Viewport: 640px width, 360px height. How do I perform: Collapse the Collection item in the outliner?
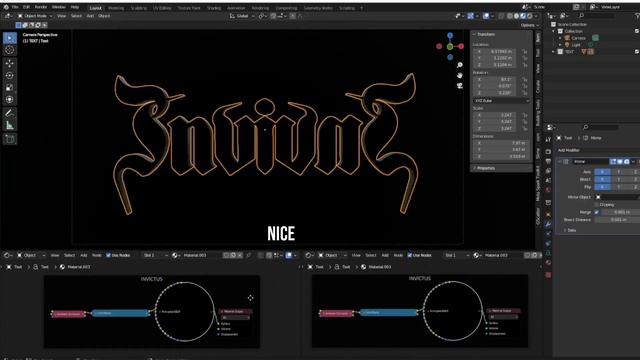pos(553,31)
